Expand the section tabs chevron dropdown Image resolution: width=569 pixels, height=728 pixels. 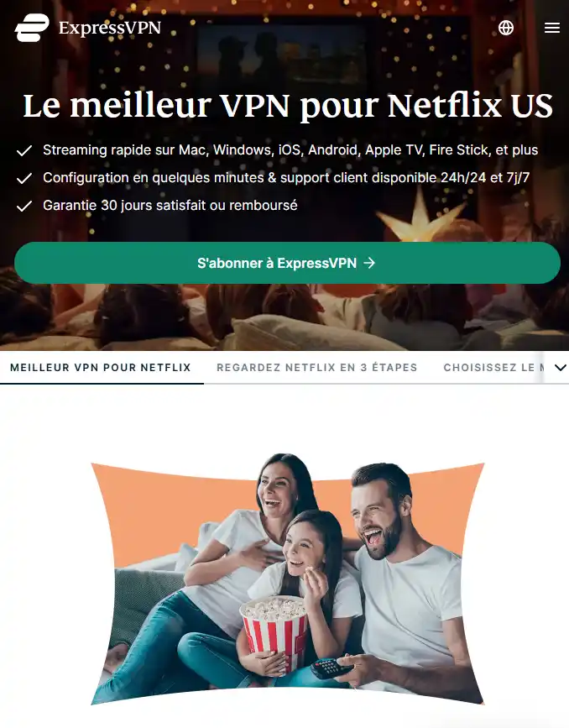tap(560, 367)
